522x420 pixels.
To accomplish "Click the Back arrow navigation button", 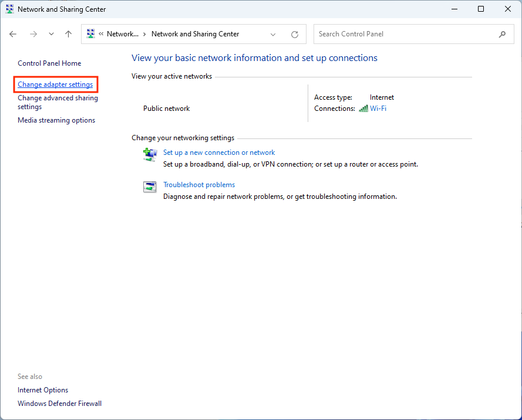I will [13, 34].
